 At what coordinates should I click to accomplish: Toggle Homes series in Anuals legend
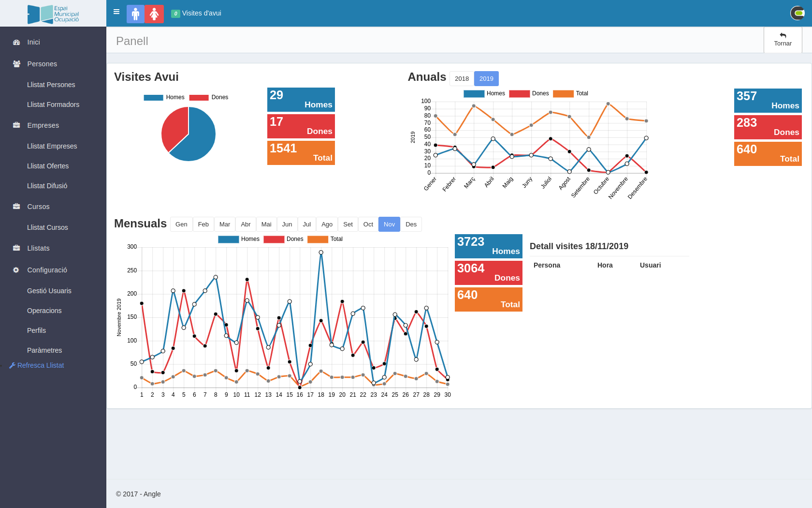(484, 93)
